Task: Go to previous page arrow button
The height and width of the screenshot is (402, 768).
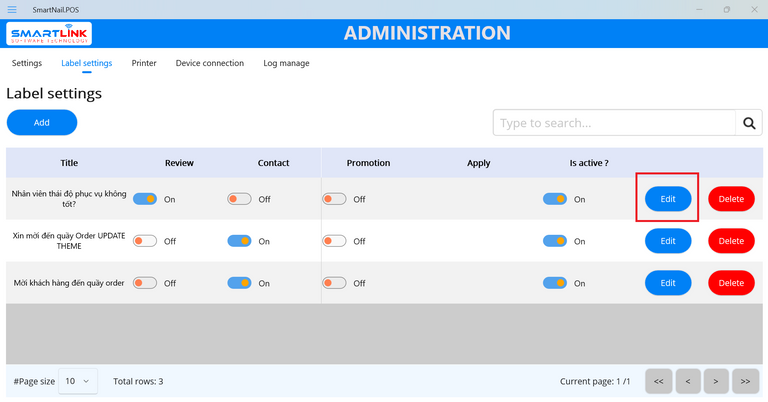Action: coord(687,381)
